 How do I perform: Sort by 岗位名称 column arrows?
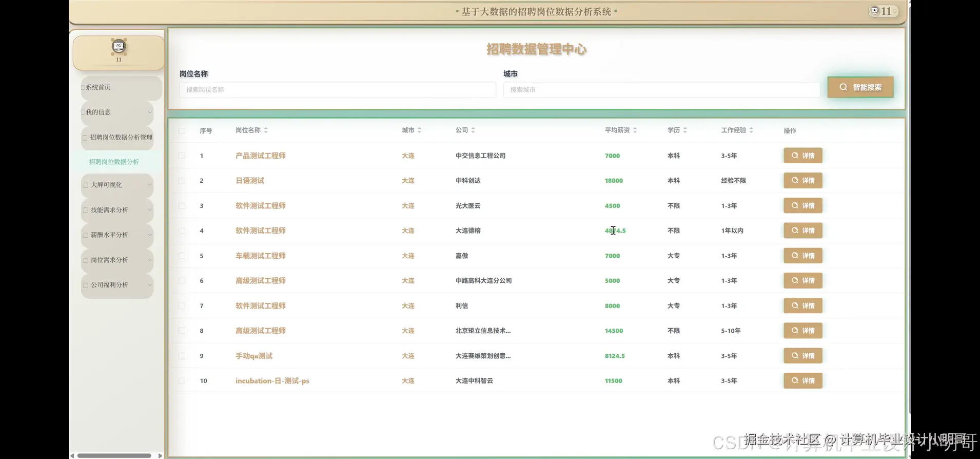(266, 130)
